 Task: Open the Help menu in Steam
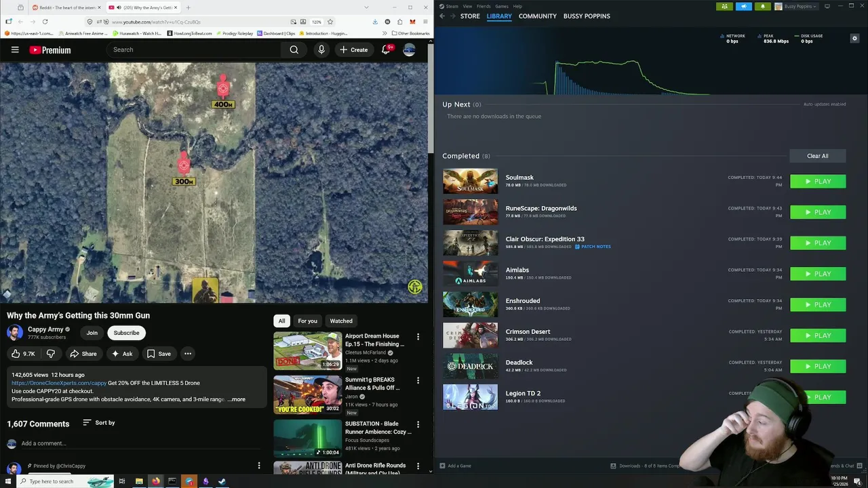(x=517, y=6)
